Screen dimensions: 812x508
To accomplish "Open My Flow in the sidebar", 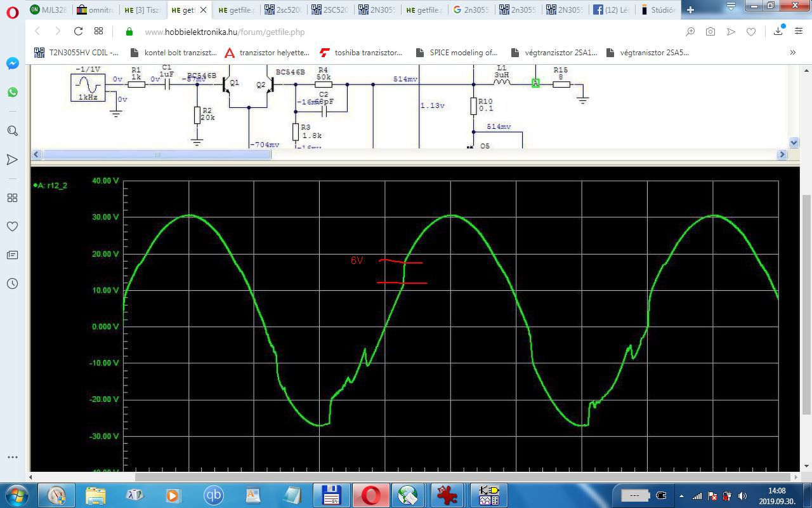I will [x=12, y=159].
